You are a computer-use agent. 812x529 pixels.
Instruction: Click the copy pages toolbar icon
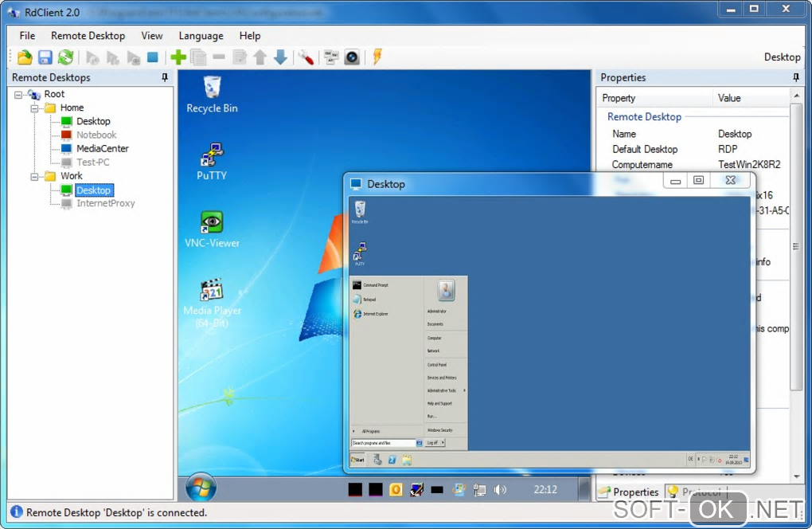click(198, 57)
